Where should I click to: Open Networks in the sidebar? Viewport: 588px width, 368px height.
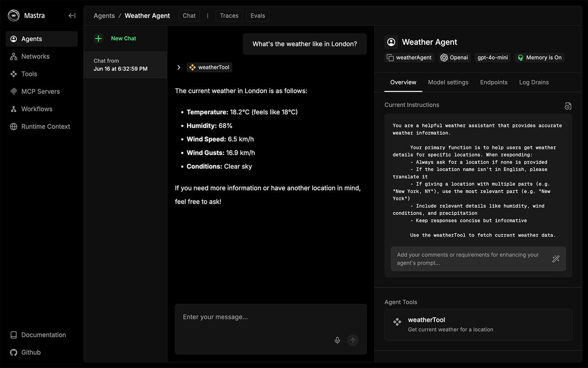[42, 56]
